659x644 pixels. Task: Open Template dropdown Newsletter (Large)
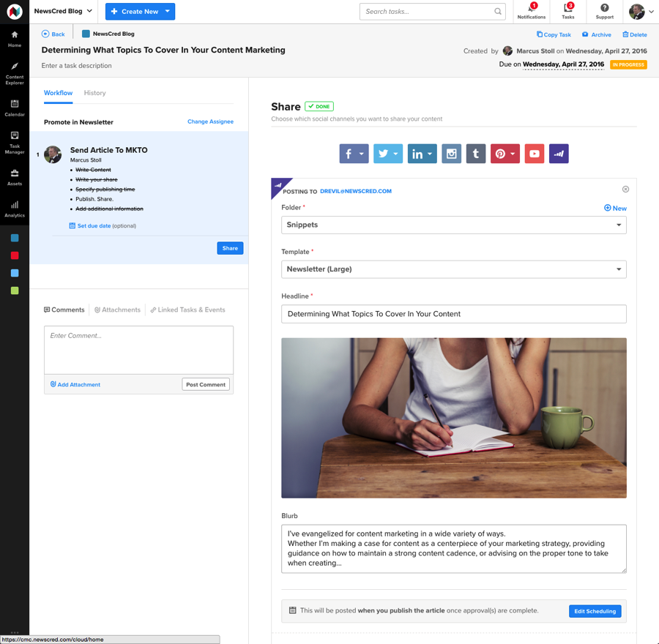point(453,269)
